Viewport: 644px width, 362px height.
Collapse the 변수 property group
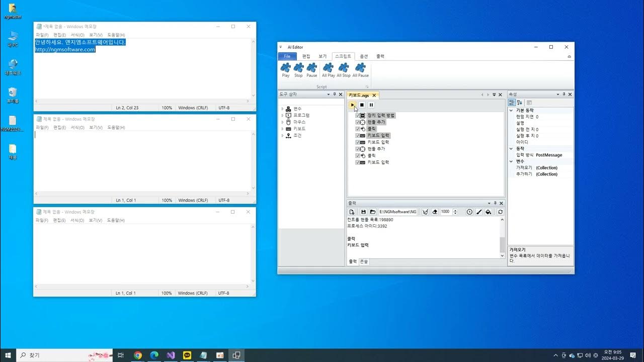click(x=511, y=161)
